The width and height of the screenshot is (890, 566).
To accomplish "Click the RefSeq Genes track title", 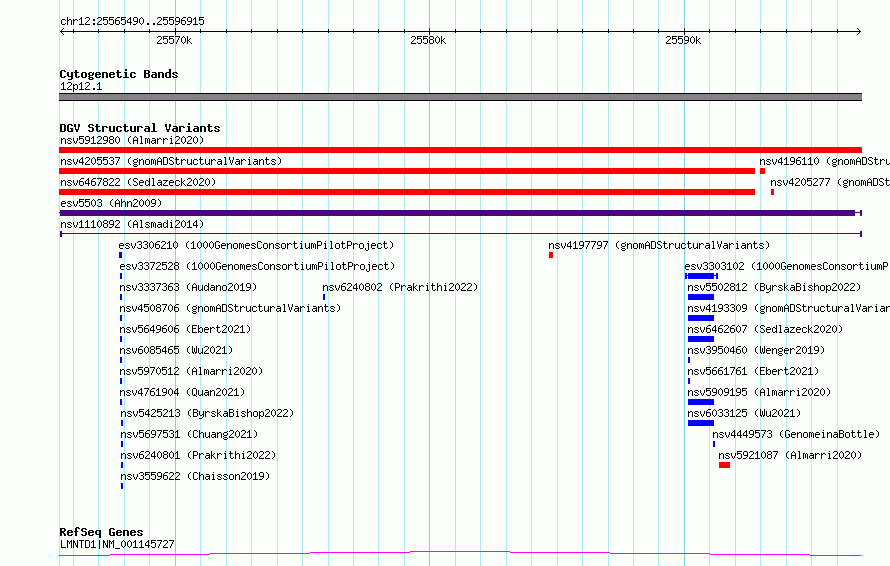I will pos(101,532).
